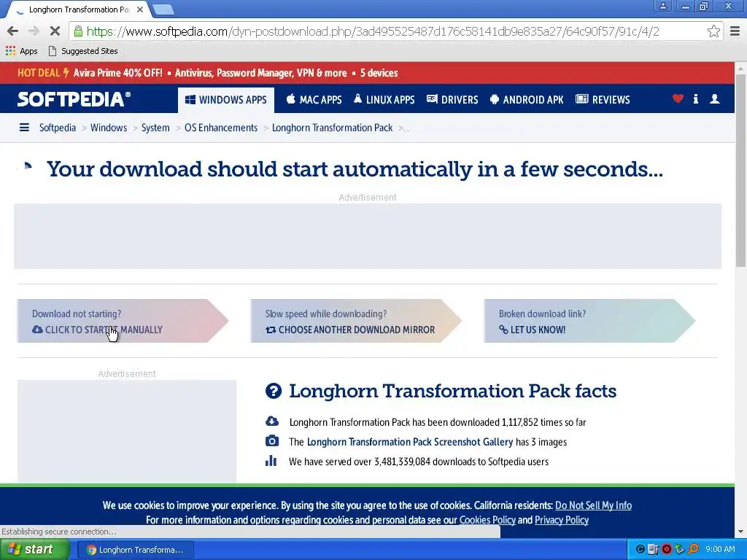The width and height of the screenshot is (747, 560).
Task: Click the cloud download icon beside download count
Action: (x=271, y=421)
